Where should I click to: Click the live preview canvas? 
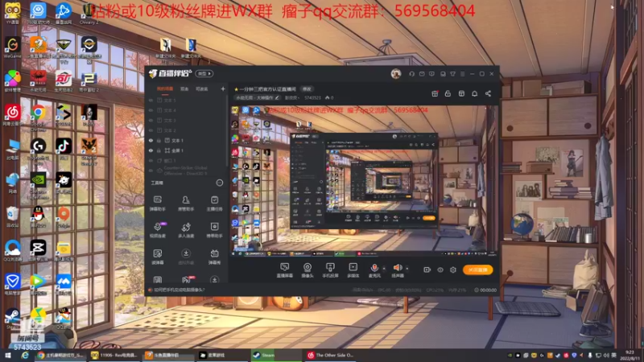coord(364,181)
